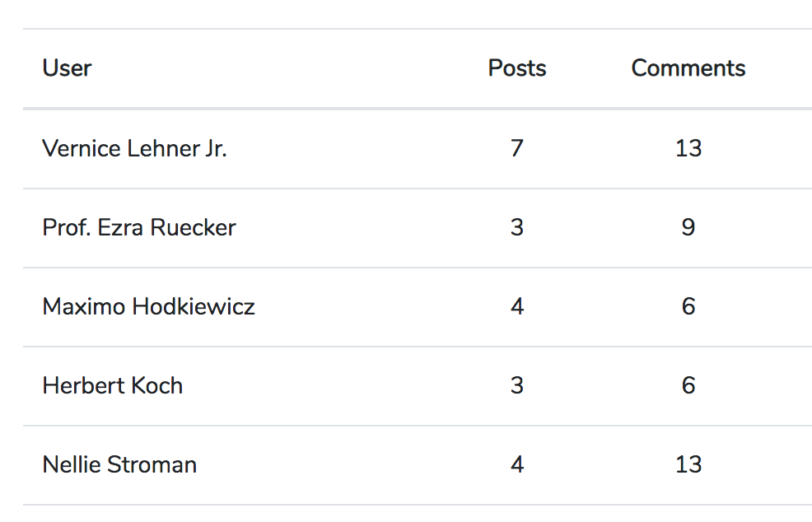Open Herbert Koch's user entry
812x522 pixels.
tap(113, 385)
